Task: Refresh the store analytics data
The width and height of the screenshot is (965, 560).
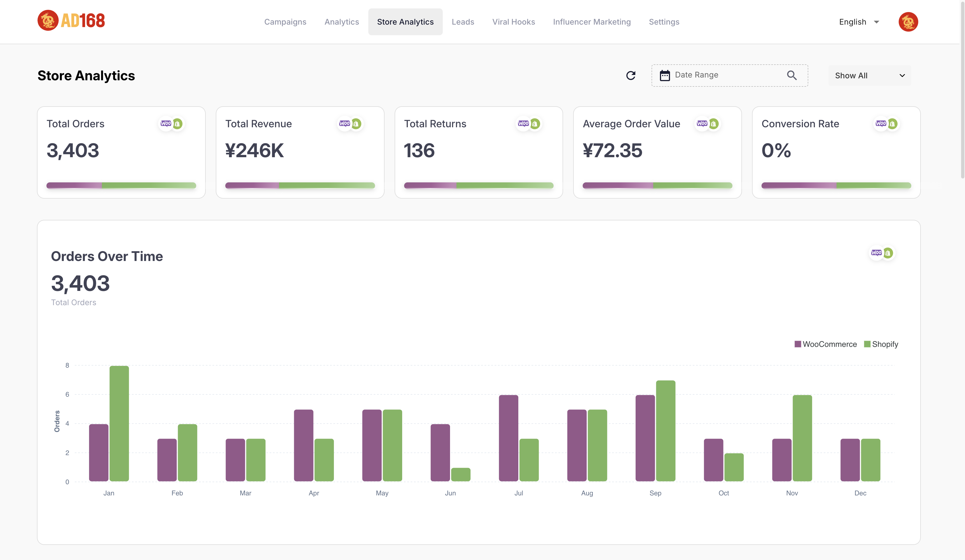Action: pyautogui.click(x=631, y=76)
